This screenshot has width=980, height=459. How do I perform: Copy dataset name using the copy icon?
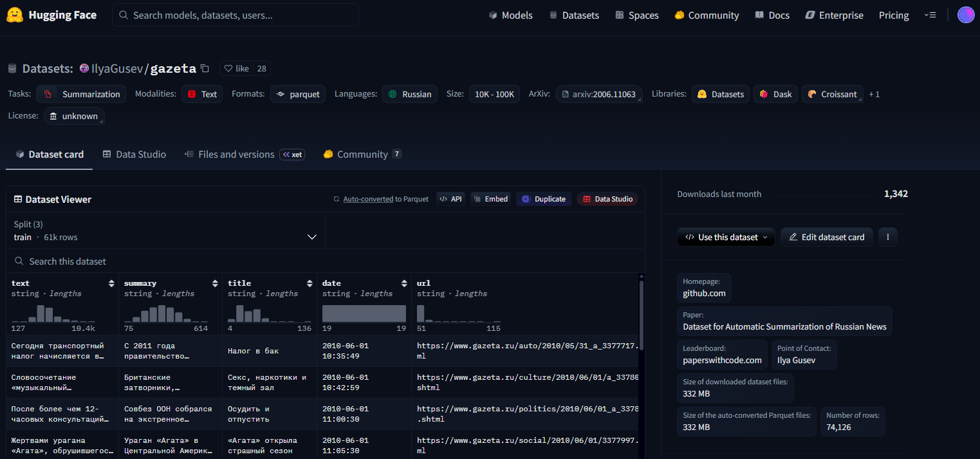205,68
